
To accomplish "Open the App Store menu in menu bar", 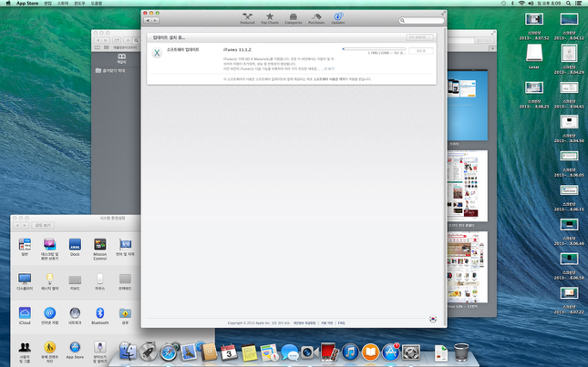I will point(27,3).
